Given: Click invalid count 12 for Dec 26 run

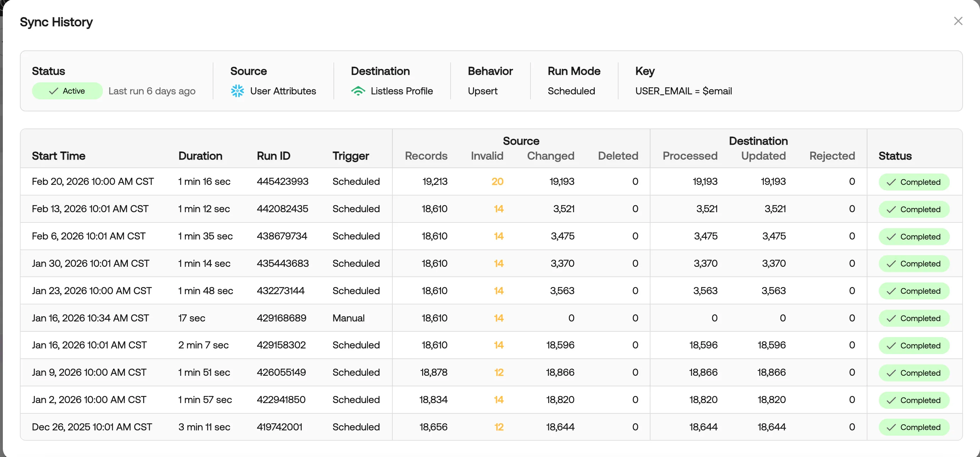Looking at the screenshot, I should click(x=499, y=427).
